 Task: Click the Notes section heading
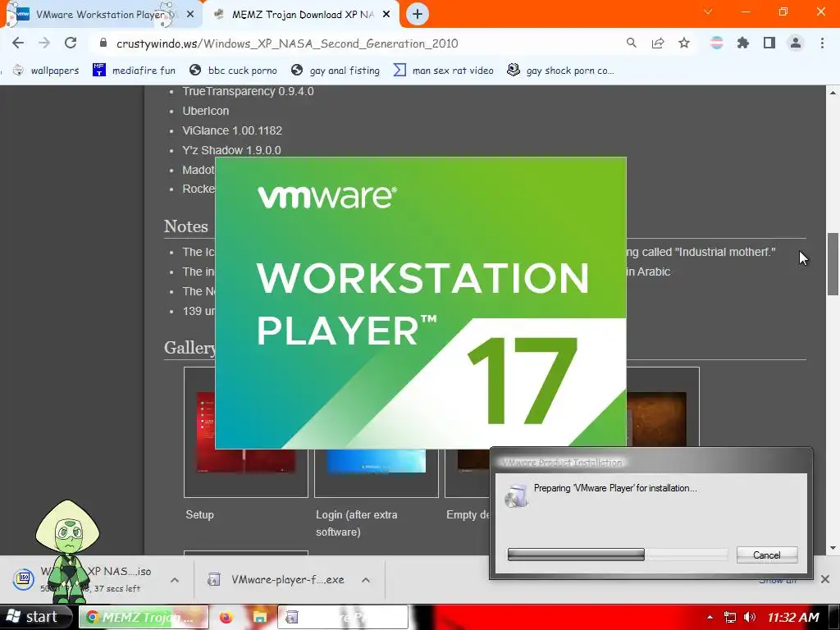(186, 226)
